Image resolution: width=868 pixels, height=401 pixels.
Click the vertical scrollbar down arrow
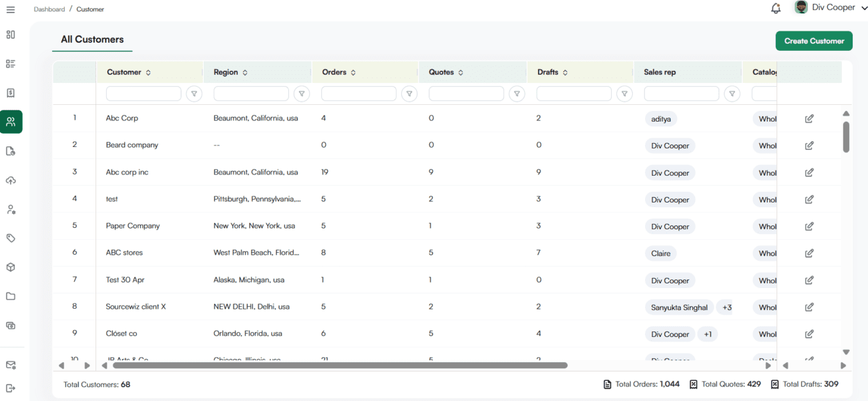pos(846,352)
